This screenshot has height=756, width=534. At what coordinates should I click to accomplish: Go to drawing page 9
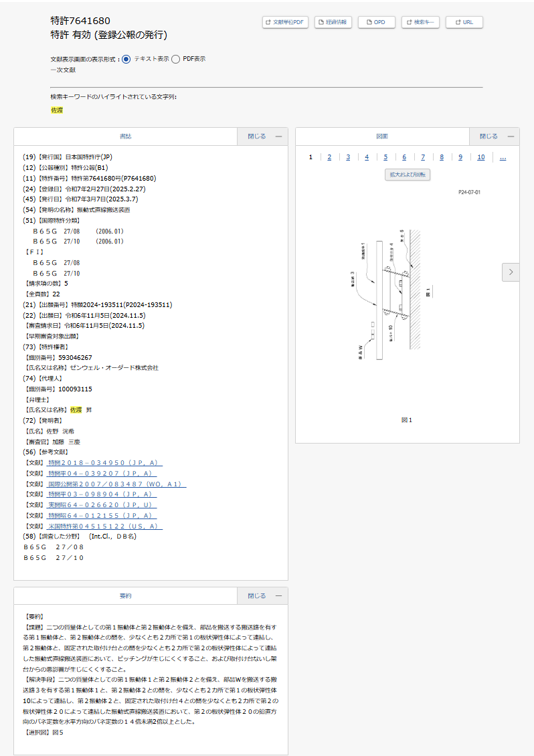460,157
